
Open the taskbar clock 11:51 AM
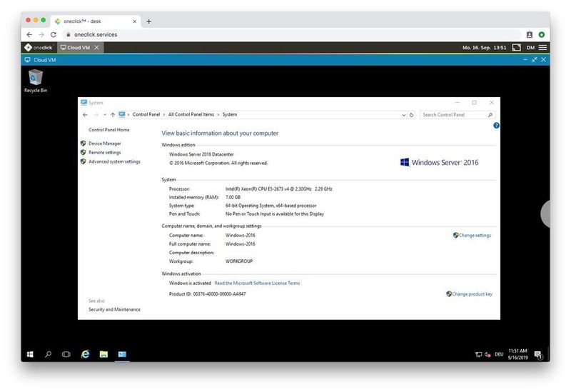(x=518, y=354)
